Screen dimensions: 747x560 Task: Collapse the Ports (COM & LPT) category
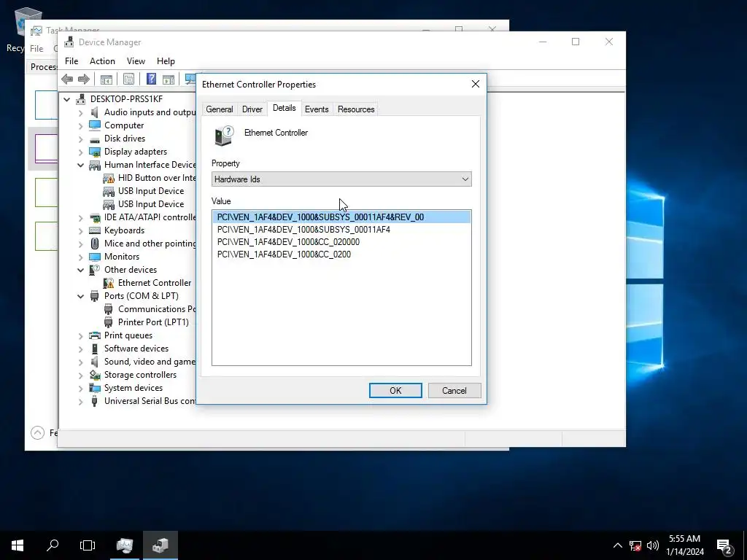[80, 296]
